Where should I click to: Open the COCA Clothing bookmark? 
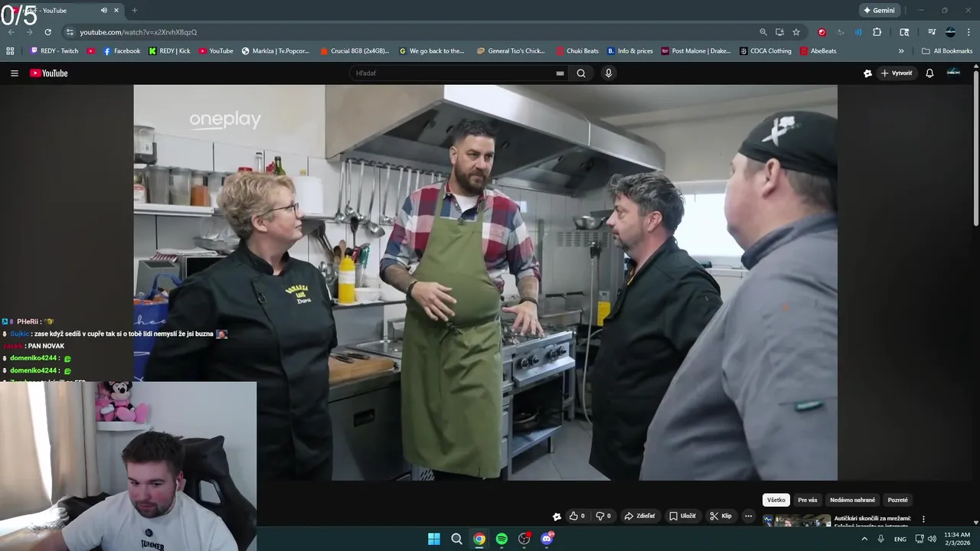click(766, 51)
